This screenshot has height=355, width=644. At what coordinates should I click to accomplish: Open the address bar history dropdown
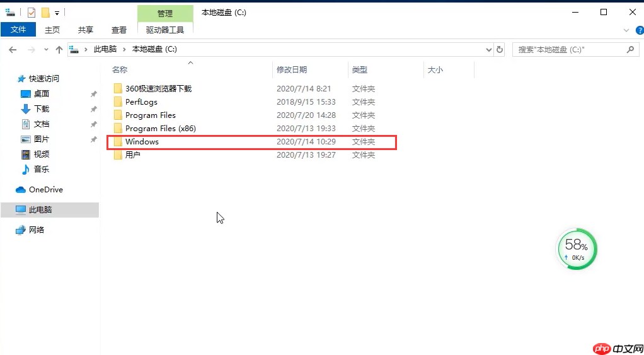(x=489, y=50)
